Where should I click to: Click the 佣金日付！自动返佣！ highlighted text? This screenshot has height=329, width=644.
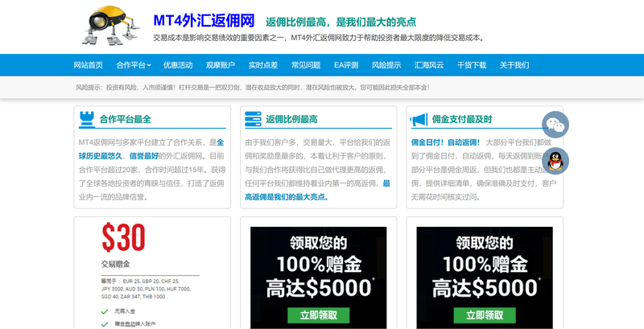[446, 142]
